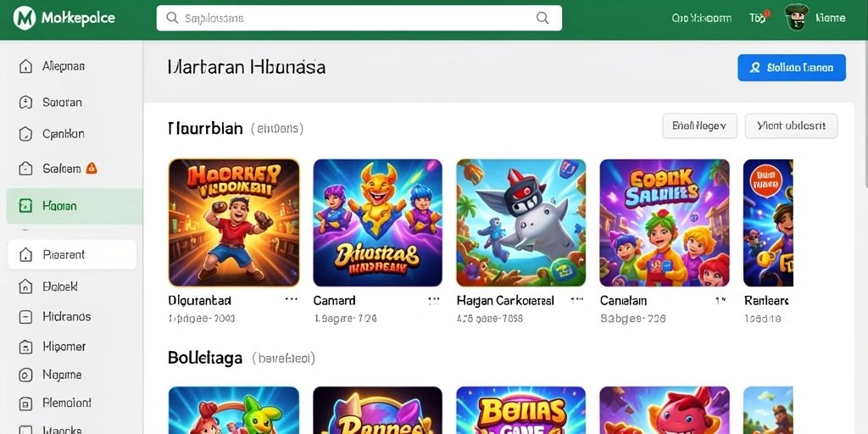The height and width of the screenshot is (434, 868).
Task: Click the 'Canelam' card title
Action: pos(623,301)
